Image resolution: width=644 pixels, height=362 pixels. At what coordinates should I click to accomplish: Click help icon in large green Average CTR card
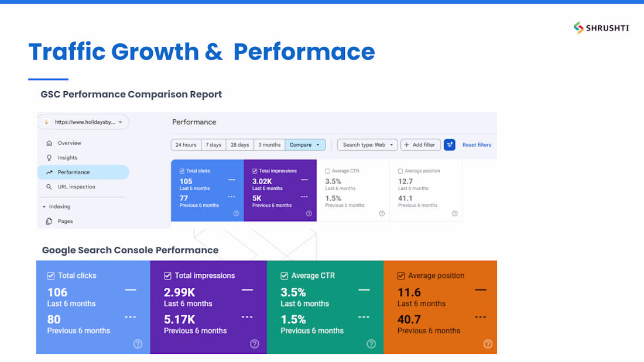371,344
